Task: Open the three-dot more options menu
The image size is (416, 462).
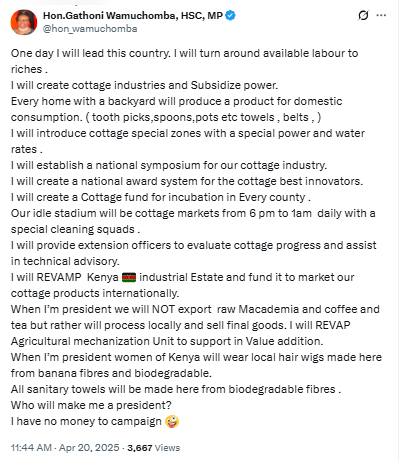Action: coord(381,15)
